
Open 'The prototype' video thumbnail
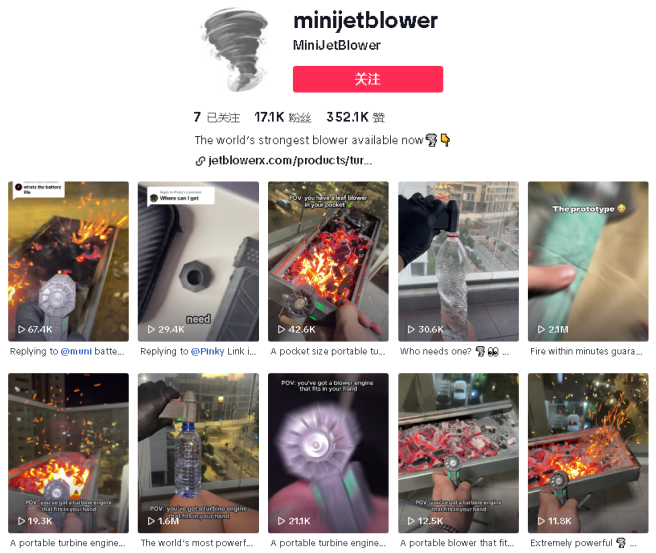point(588,261)
